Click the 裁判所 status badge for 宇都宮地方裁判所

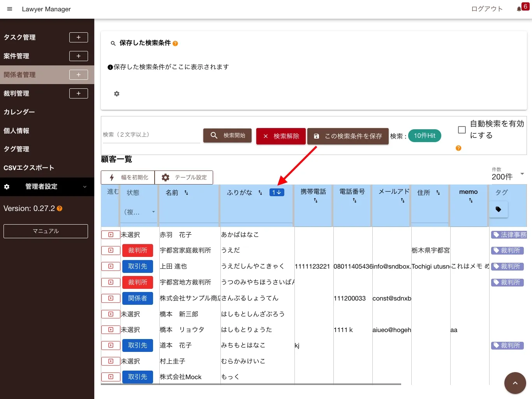click(137, 282)
